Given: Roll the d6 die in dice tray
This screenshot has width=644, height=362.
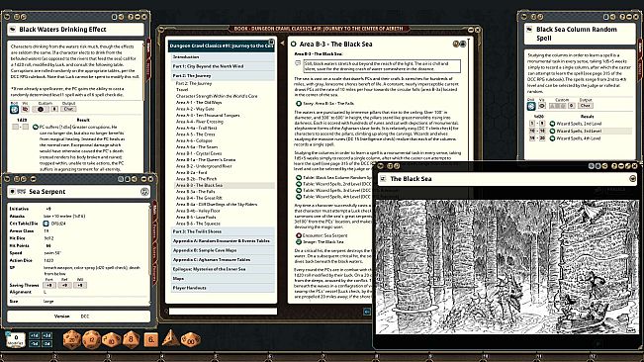Looking at the screenshot, I should (x=150, y=339).
